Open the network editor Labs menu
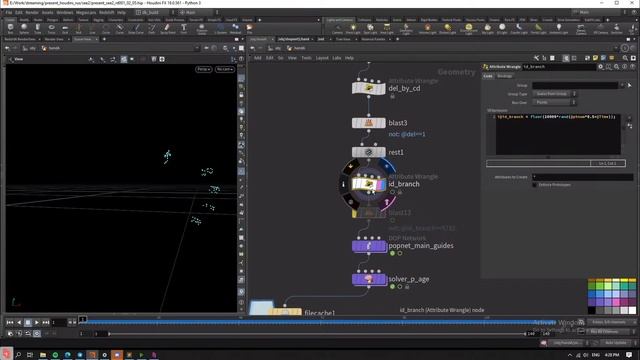 [337, 58]
